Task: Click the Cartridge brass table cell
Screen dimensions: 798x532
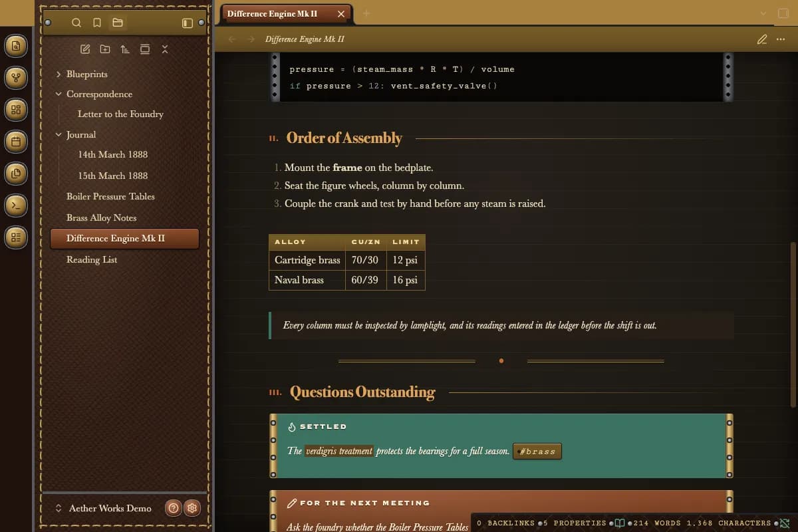Action: tap(307, 260)
